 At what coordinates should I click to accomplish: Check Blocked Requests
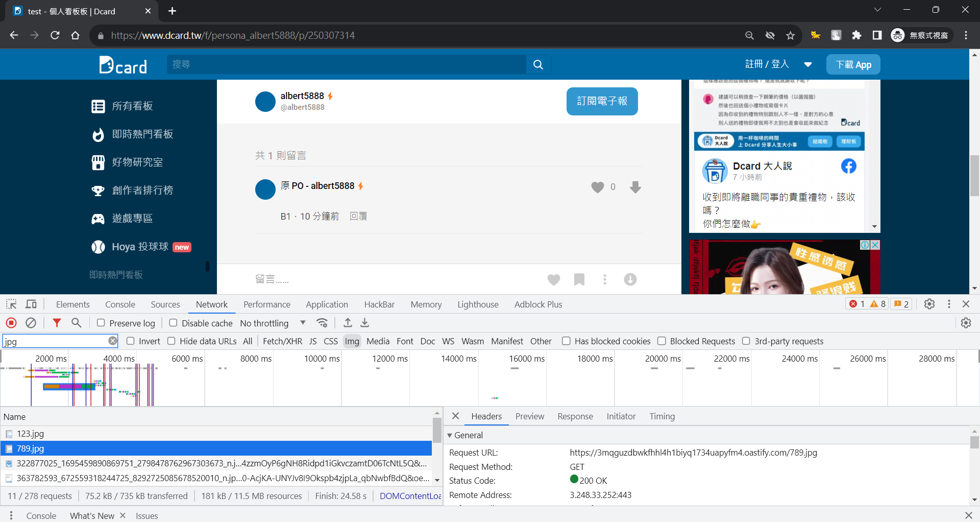[661, 341]
